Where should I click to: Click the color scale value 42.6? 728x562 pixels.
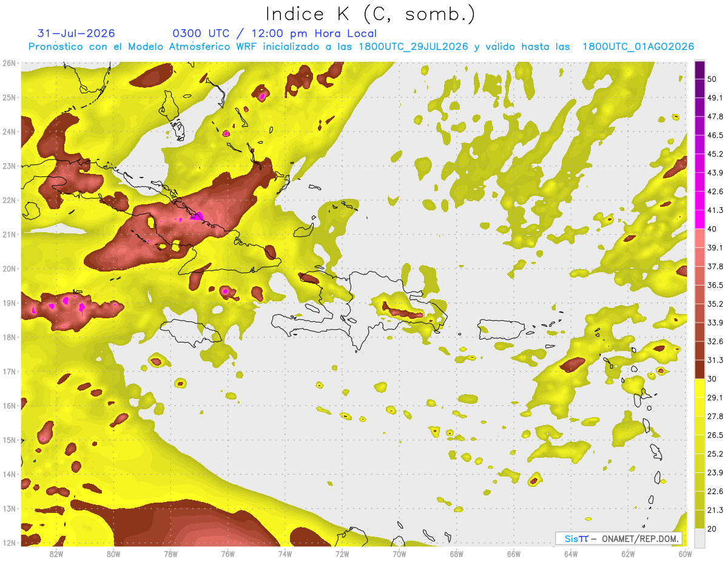click(716, 192)
